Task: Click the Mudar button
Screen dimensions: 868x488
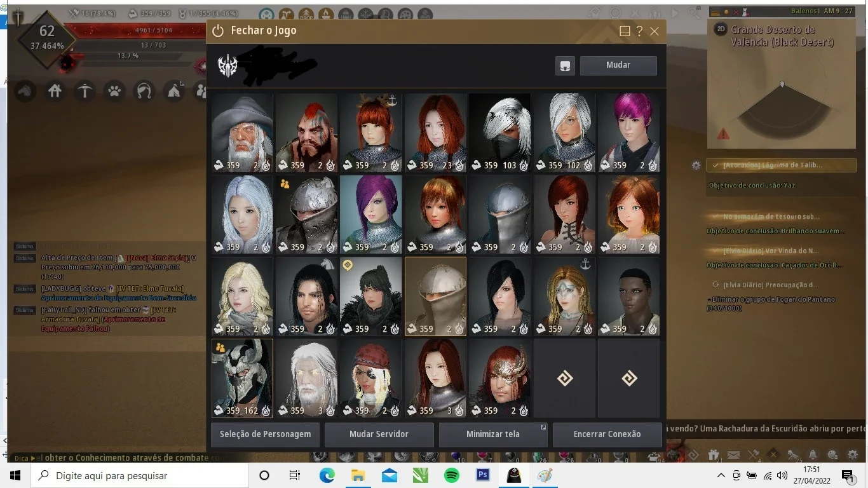Action: [618, 65]
